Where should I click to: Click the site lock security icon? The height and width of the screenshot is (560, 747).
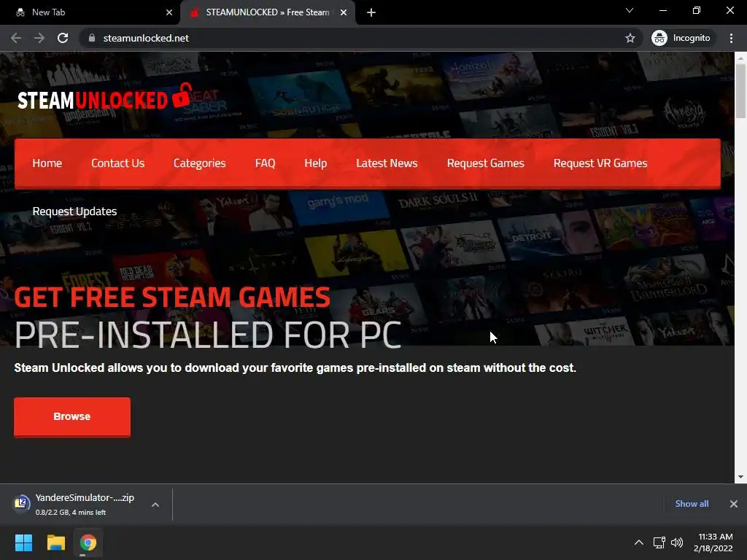click(x=92, y=38)
